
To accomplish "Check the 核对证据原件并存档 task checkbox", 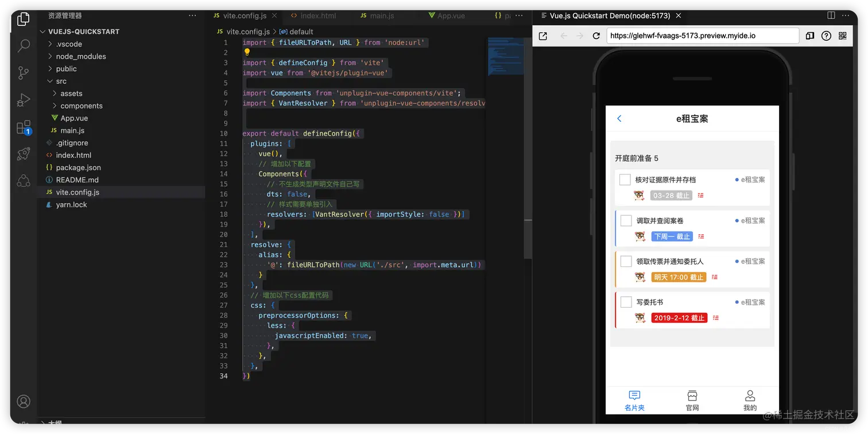I will [625, 180].
